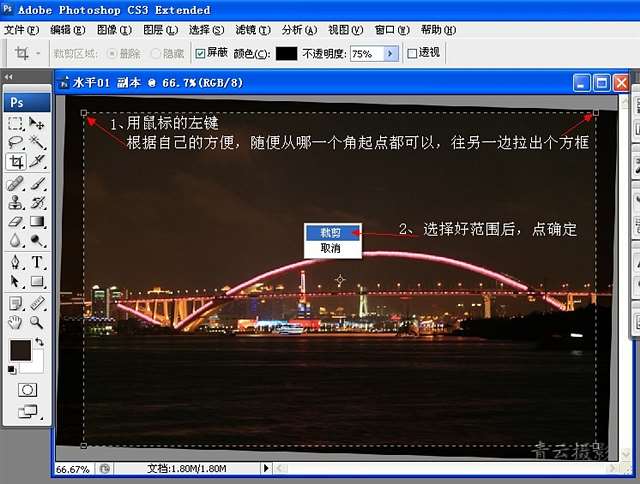This screenshot has width=640, height=484.
Task: Open the 编辑(E) menu
Action: [x=67, y=30]
